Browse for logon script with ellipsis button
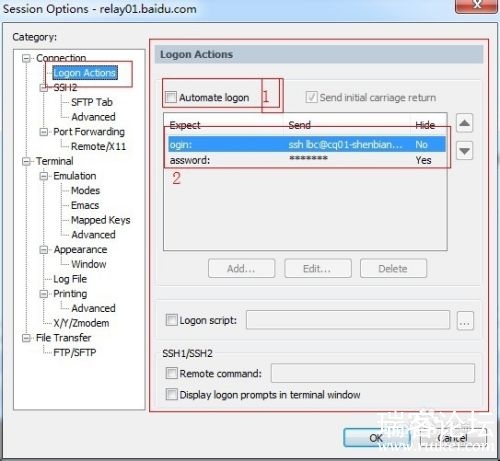Image resolution: width=500 pixels, height=461 pixels. [465, 321]
